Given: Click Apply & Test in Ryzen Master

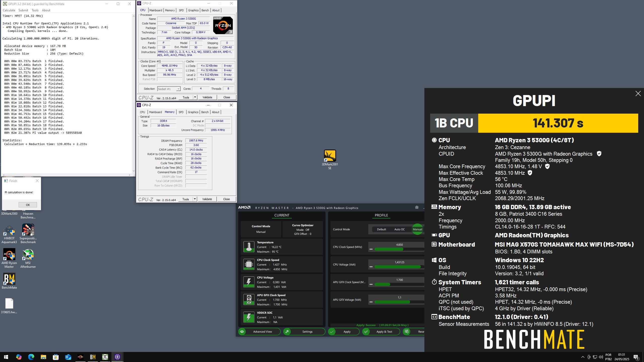Looking at the screenshot, I should (x=381, y=332).
